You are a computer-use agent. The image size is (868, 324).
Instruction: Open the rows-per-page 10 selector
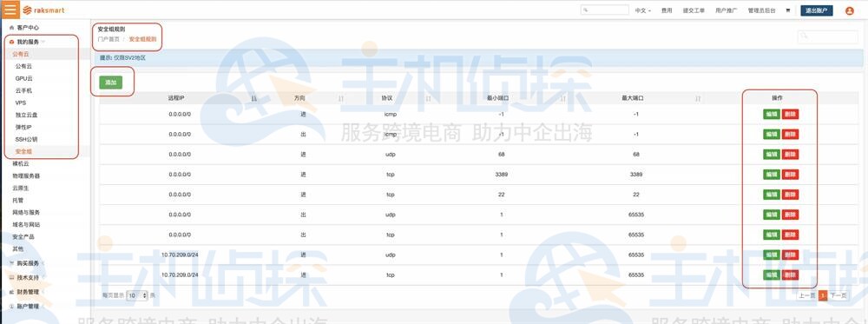(x=137, y=295)
